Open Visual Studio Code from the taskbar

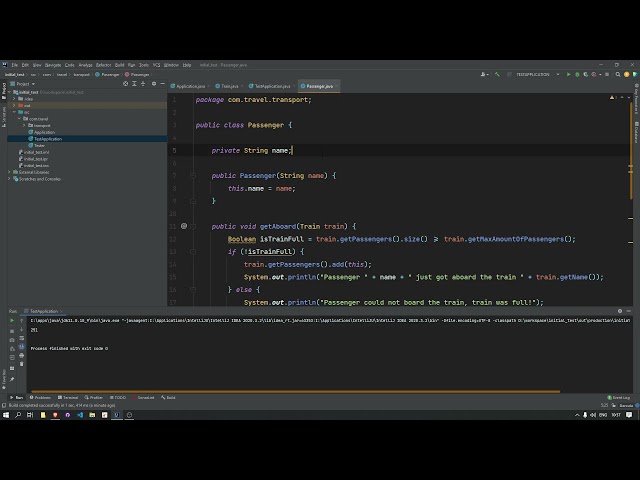(x=80, y=415)
